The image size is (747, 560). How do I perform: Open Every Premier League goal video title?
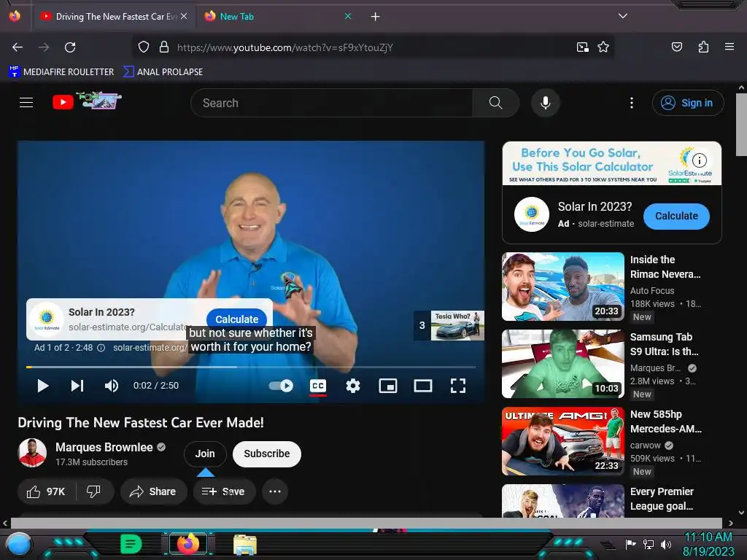point(662,499)
